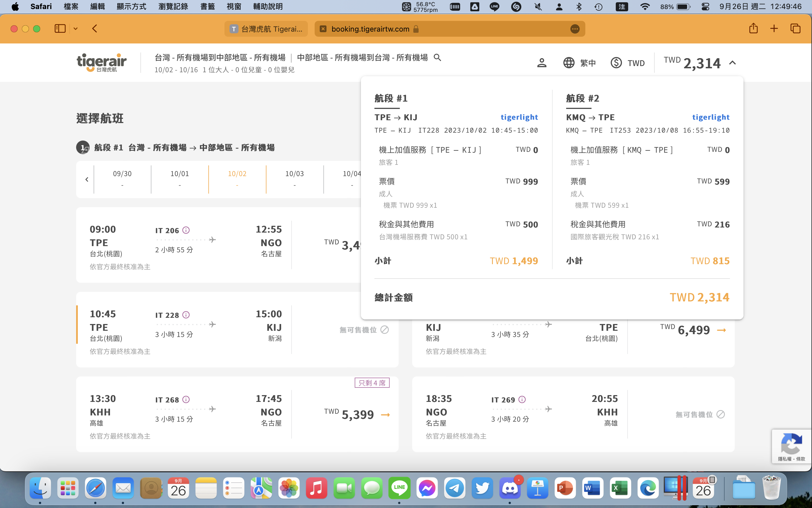812x508 pixels.
Task: Show the tab overview
Action: point(795,29)
